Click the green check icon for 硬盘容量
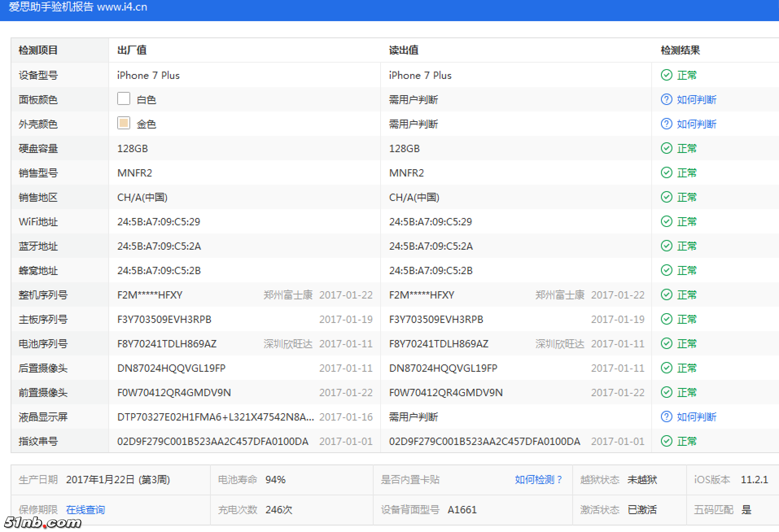The width and height of the screenshot is (779, 532). point(666,148)
